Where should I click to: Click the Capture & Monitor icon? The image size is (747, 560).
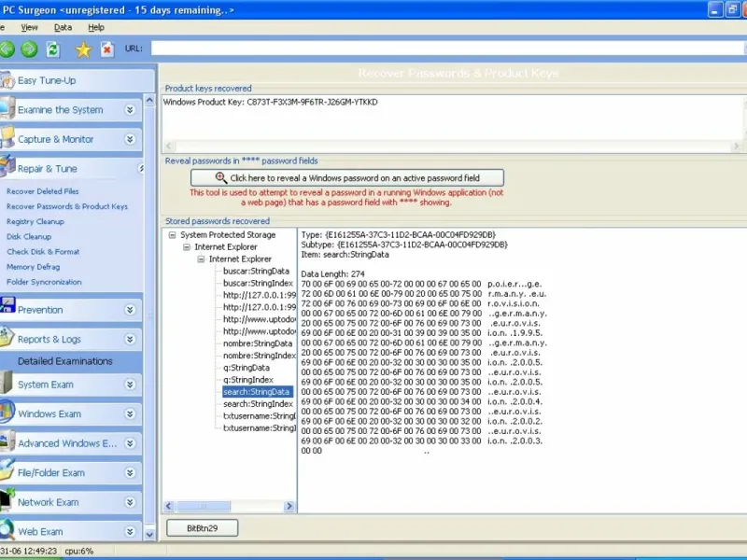(x=7, y=138)
